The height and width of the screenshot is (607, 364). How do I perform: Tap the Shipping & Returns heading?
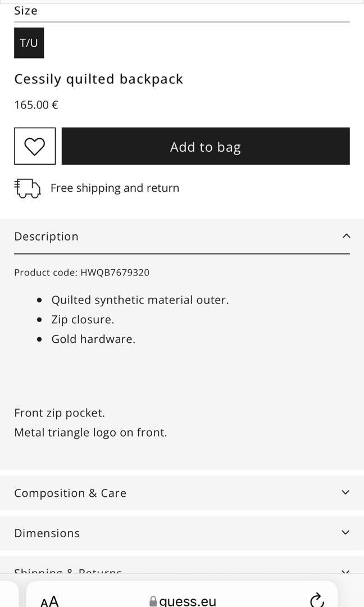[68, 572]
